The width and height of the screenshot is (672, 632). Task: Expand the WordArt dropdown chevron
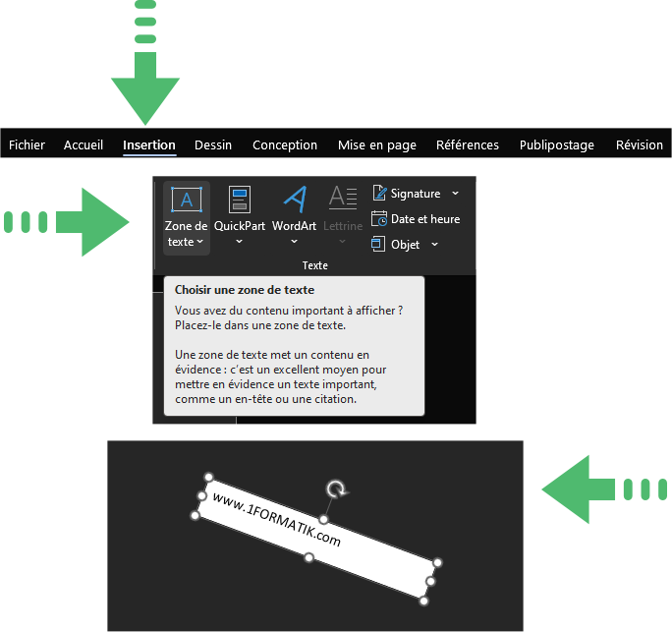click(x=294, y=242)
